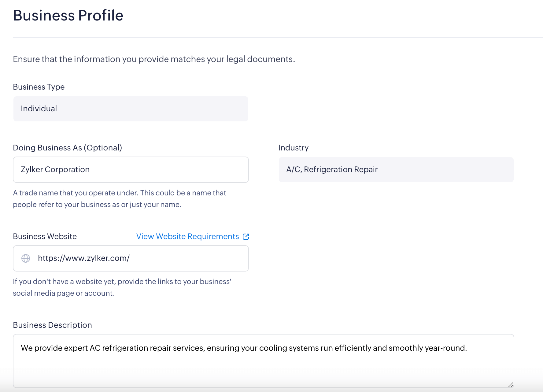
Task: Focus the Doing Business As input
Action: (131, 170)
